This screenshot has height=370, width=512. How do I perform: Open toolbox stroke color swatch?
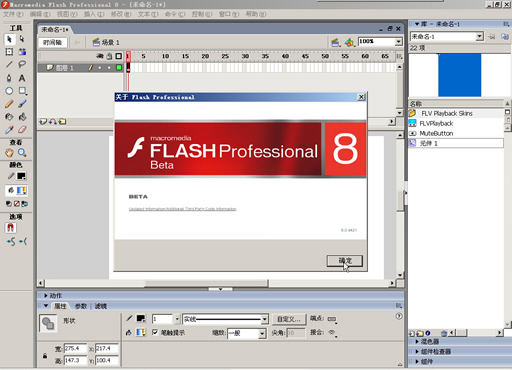click(x=21, y=176)
